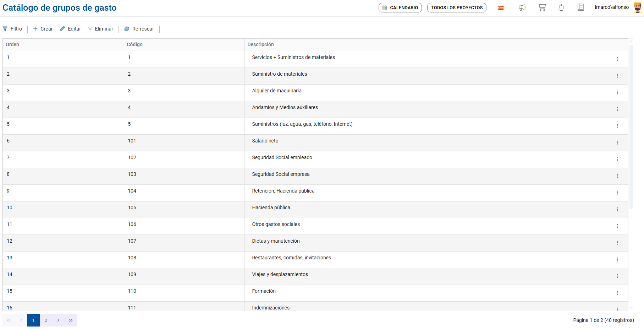Open three-dot menu for Hacienda pública row
Viewport: 644px width, 329px height.
(617, 210)
